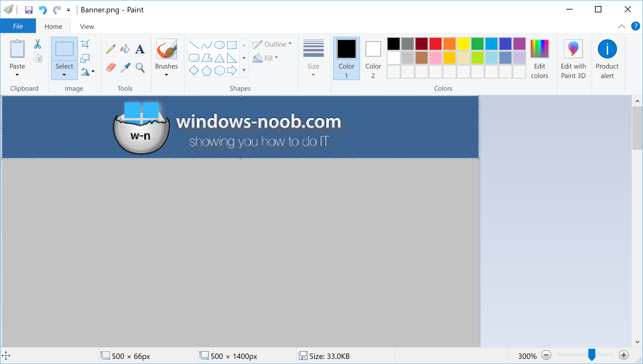Click the Cut scissors icon
This screenshot has width=643, height=364.
tap(37, 44)
